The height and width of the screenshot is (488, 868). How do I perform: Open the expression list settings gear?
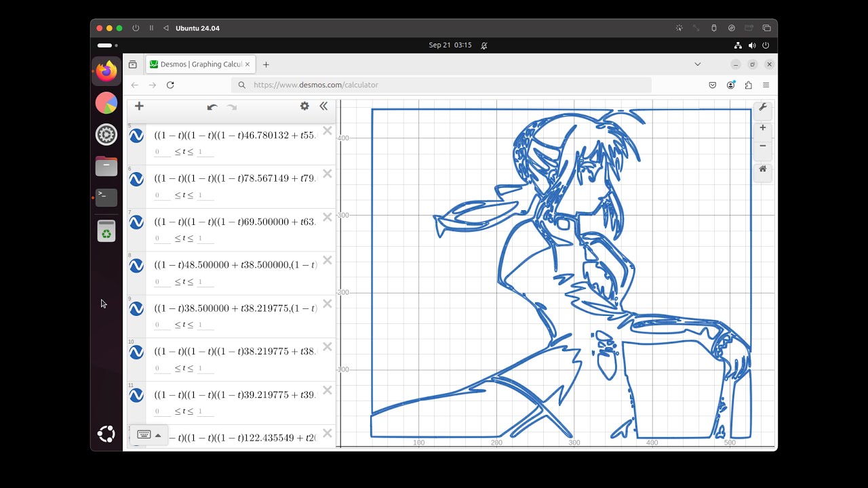(x=304, y=106)
